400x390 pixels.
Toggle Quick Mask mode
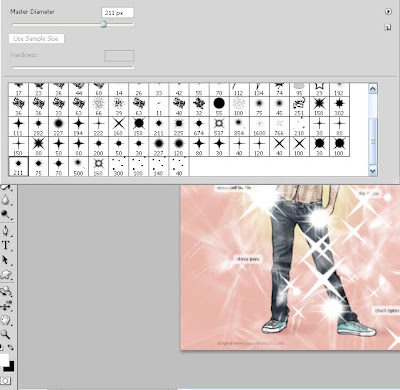[x=5, y=381]
